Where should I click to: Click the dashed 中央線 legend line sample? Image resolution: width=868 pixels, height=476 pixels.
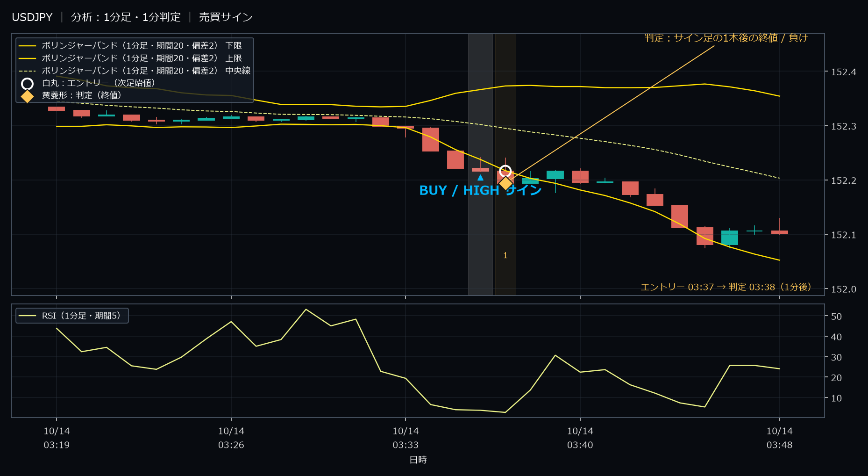(28, 71)
